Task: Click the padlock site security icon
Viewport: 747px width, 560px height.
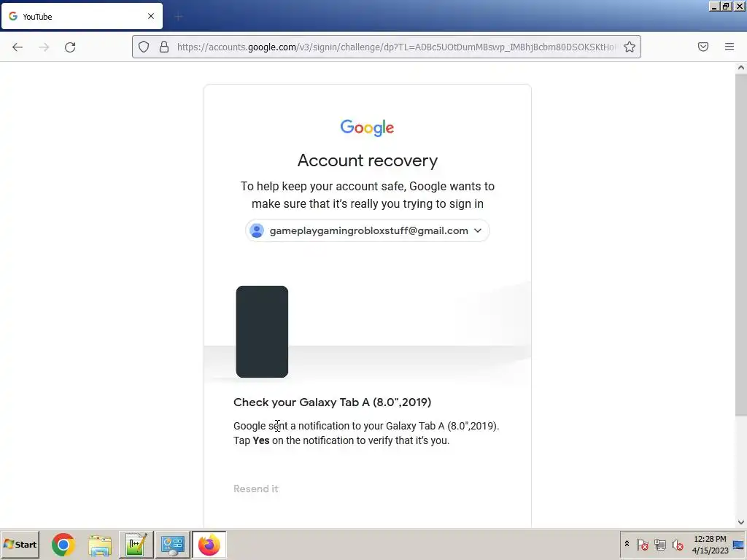Action: [164, 47]
